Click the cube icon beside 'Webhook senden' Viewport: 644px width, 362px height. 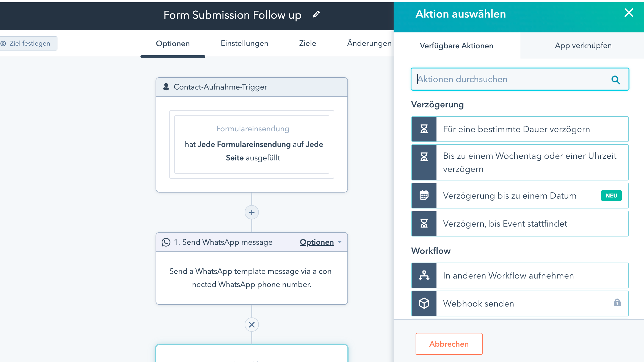click(x=424, y=303)
